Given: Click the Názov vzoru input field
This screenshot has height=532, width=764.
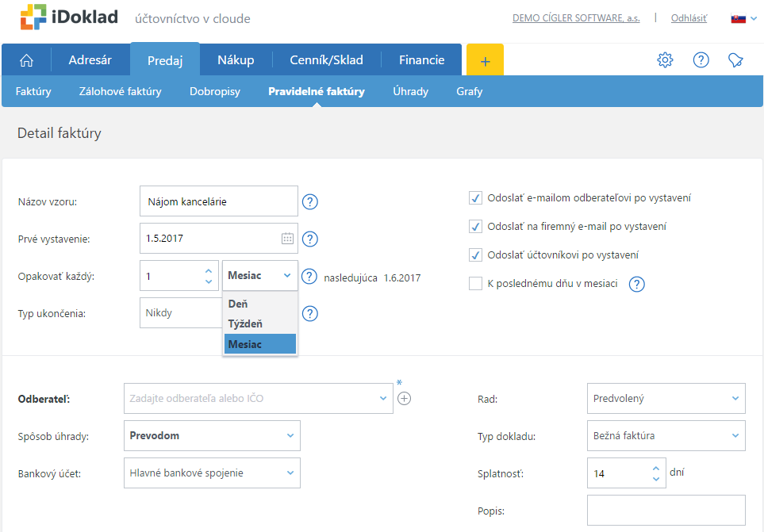Looking at the screenshot, I should click(218, 201).
